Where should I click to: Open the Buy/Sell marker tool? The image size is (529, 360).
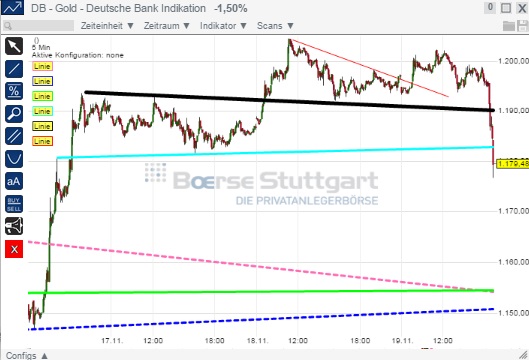(x=14, y=204)
